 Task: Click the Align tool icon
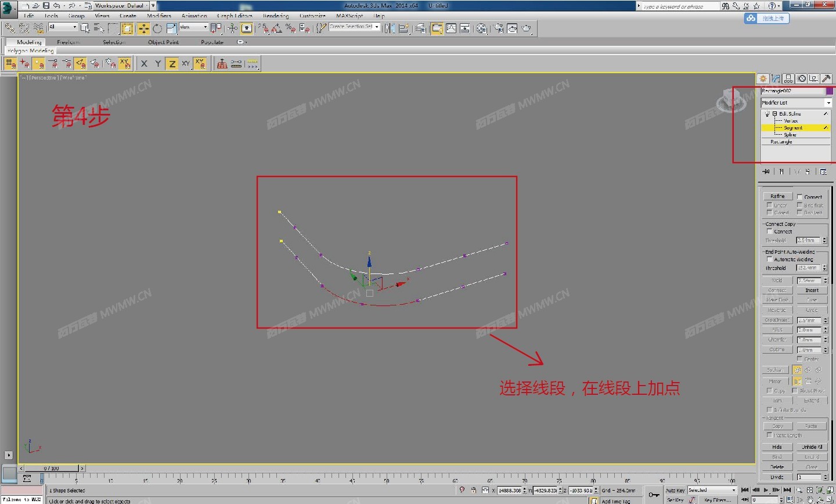[x=404, y=28]
